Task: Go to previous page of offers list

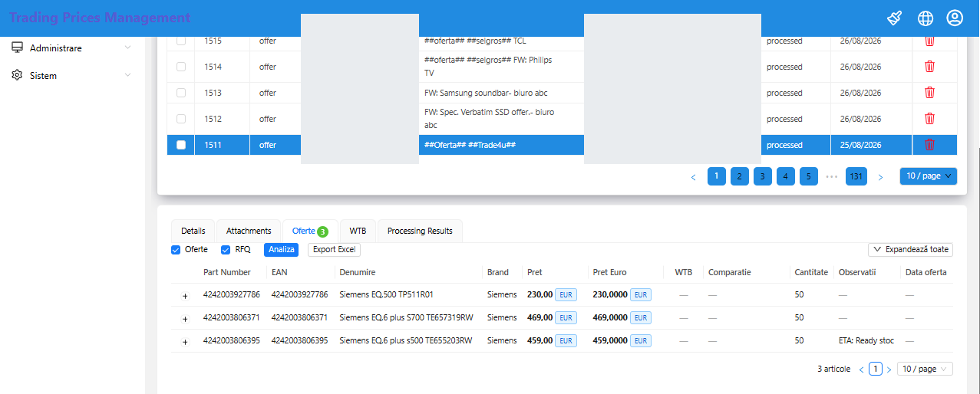Action: coord(861,369)
